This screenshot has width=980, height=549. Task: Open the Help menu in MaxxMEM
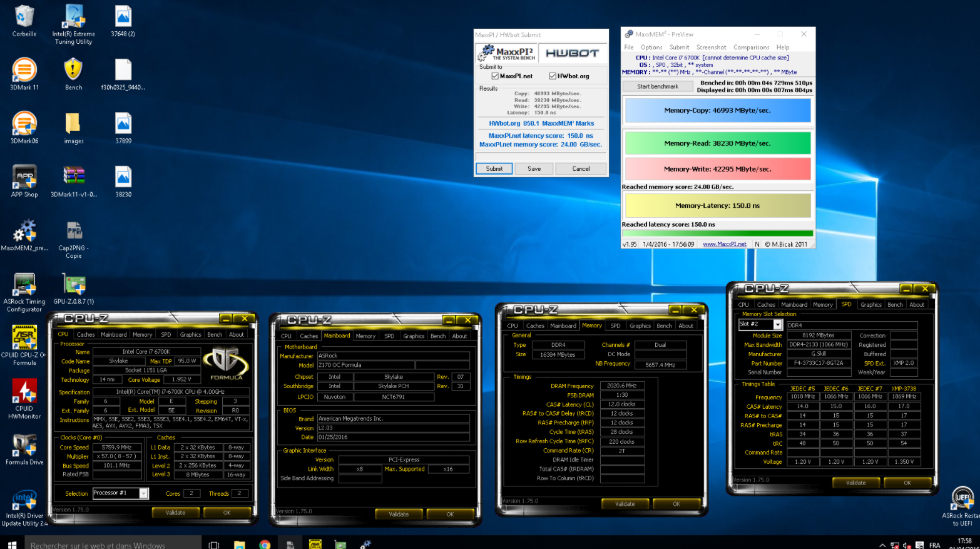click(783, 47)
